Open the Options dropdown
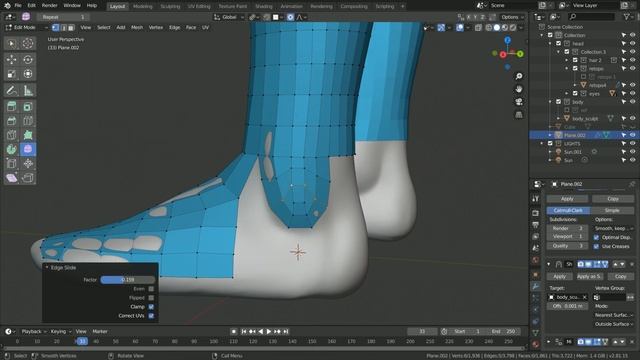 (x=512, y=17)
